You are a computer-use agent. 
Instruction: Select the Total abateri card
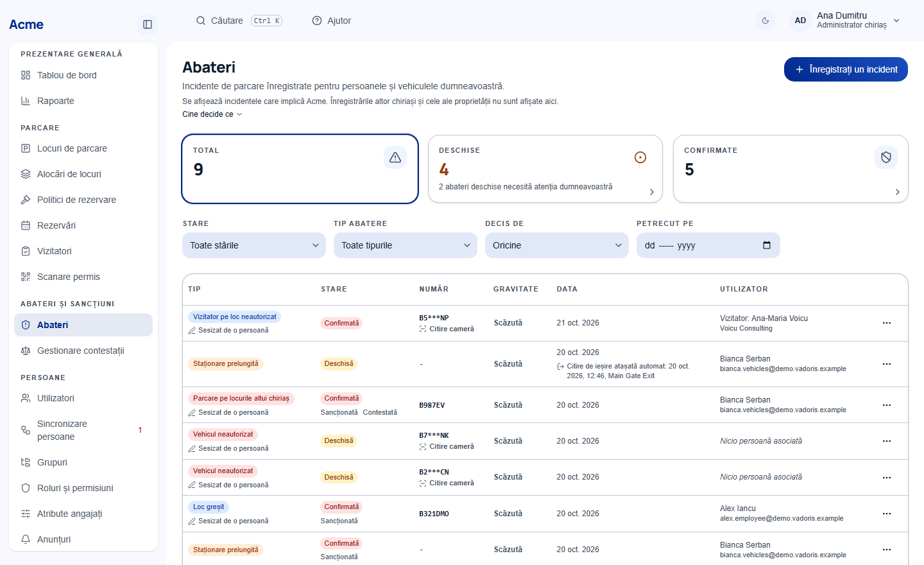tap(300, 169)
